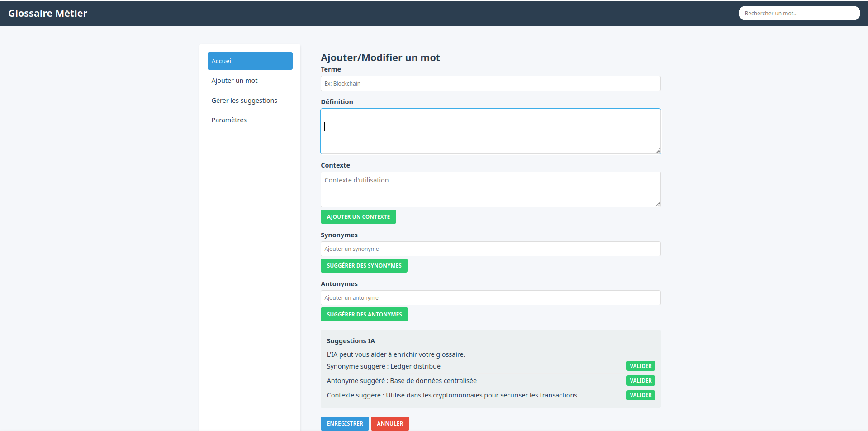The width and height of the screenshot is (868, 431).
Task: Validate the suggested cryptomonnaies context
Action: point(640,395)
